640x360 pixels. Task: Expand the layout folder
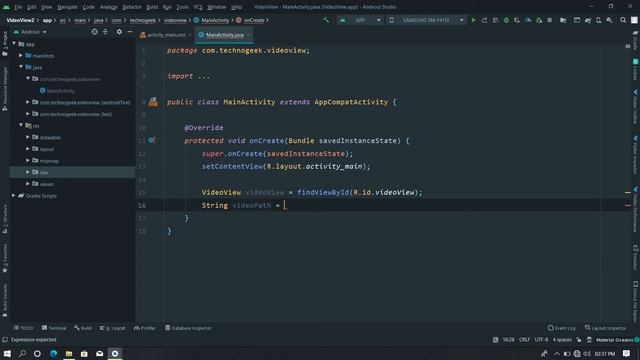pyautogui.click(x=28, y=149)
